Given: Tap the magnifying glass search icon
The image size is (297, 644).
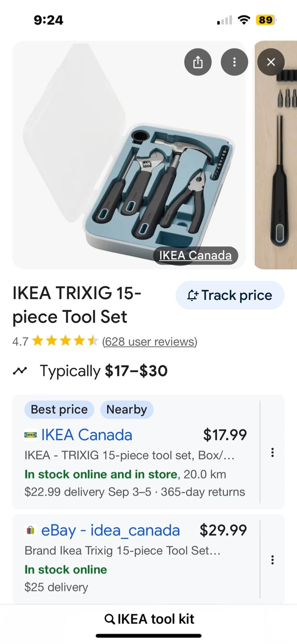Looking at the screenshot, I should [109, 619].
